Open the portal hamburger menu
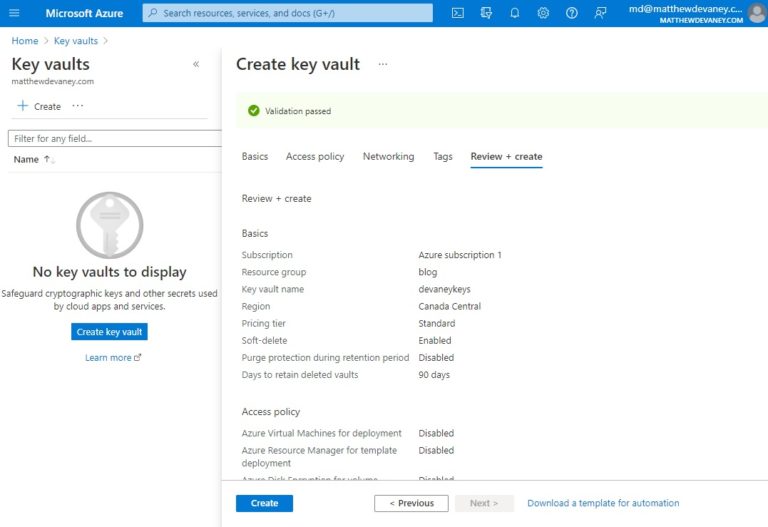768x527 pixels. click(14, 13)
